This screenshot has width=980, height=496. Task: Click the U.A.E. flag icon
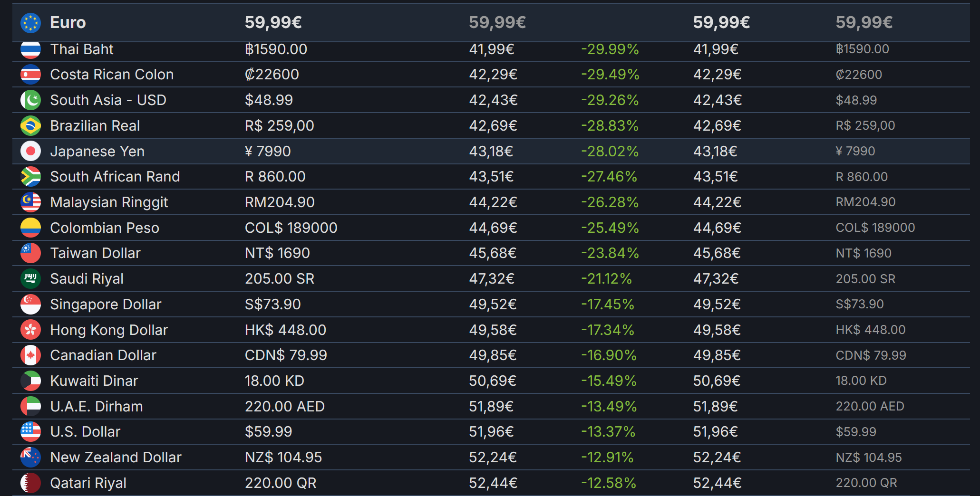pyautogui.click(x=30, y=407)
